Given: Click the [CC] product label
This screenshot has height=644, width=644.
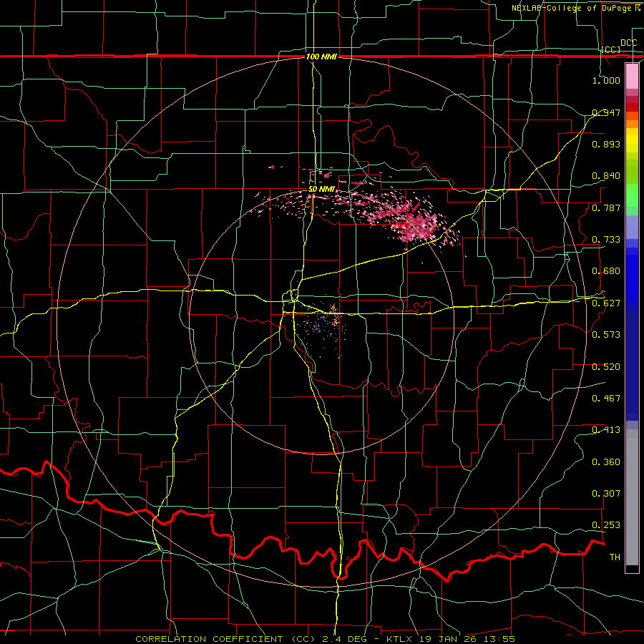Looking at the screenshot, I should (x=611, y=49).
